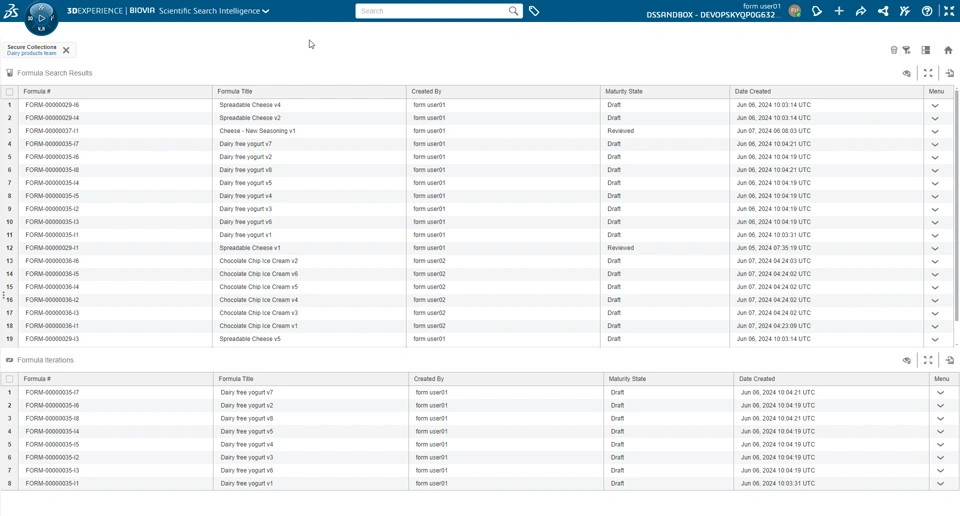The image size is (960, 516).
Task: Select Reviewed state of Spreadable Cheese v1
Action: pyautogui.click(x=620, y=248)
